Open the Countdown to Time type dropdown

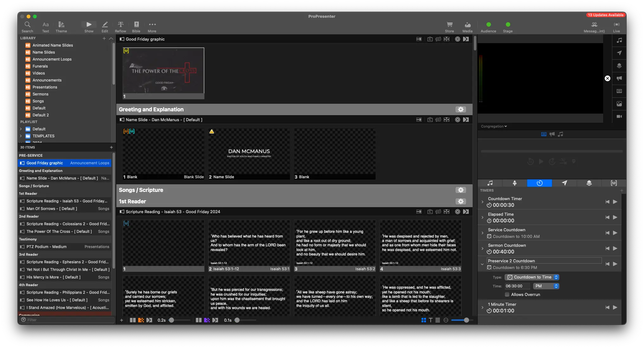click(x=532, y=277)
